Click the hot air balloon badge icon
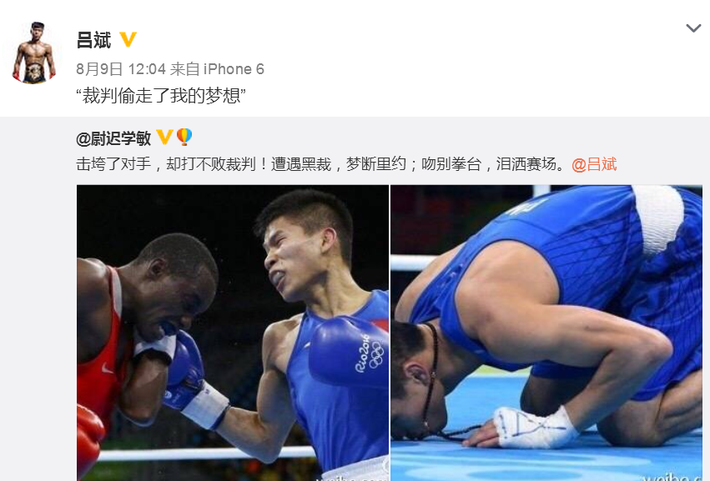 point(184,136)
